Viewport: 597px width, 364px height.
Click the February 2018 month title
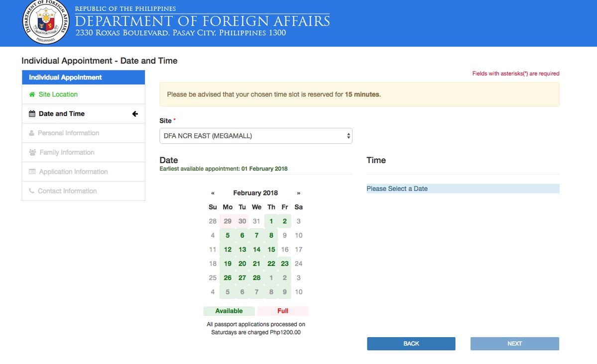255,193
